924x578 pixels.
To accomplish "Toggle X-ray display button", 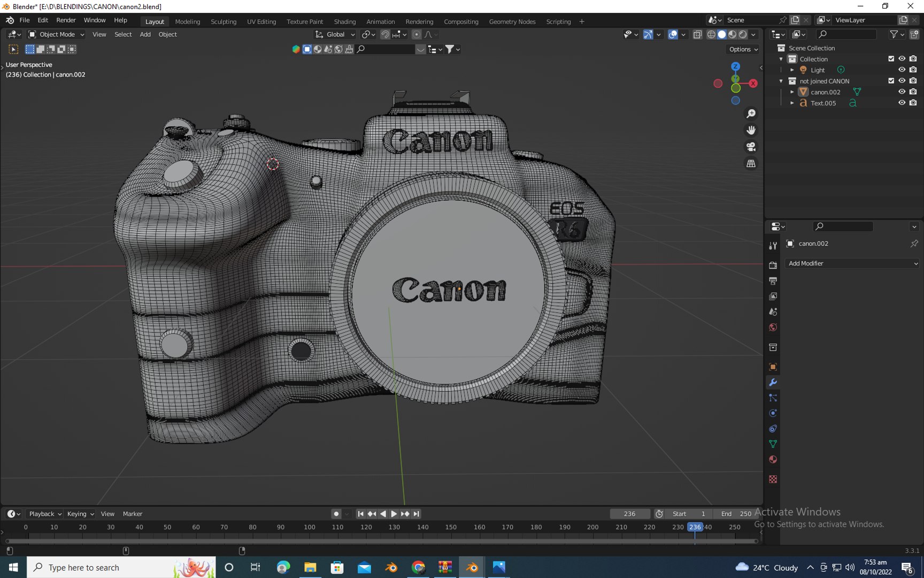I will coord(697,34).
